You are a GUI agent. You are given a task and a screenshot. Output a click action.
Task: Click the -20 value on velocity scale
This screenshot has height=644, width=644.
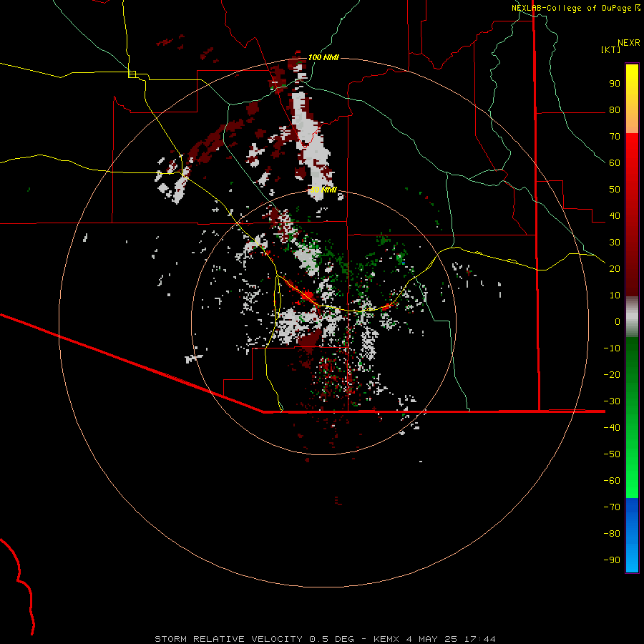pos(612,374)
